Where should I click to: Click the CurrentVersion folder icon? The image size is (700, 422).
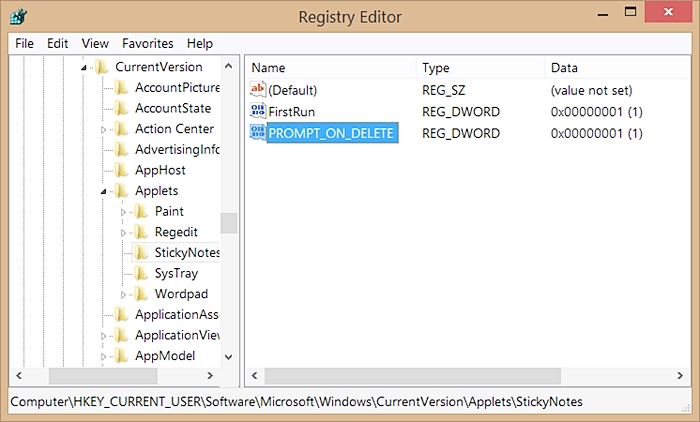tap(102, 67)
